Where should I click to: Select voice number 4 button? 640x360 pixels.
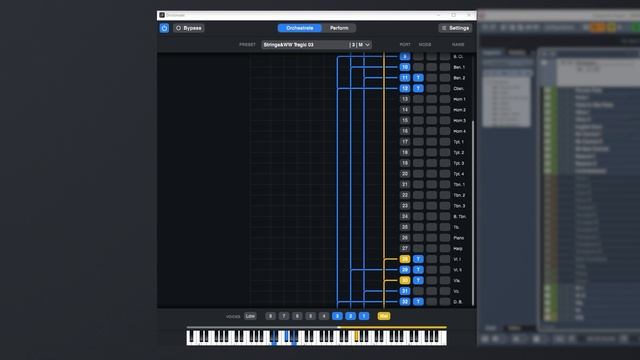coord(324,316)
